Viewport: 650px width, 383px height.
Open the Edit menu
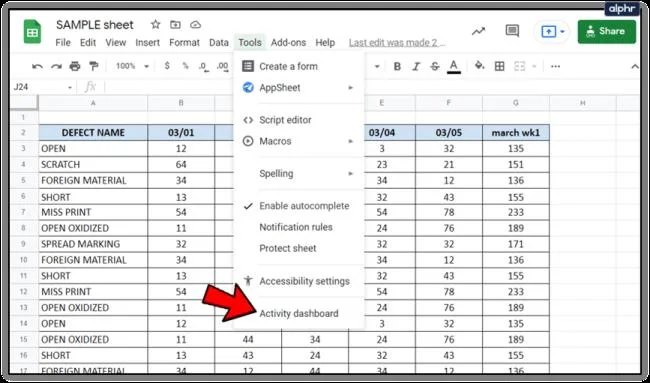(x=88, y=43)
